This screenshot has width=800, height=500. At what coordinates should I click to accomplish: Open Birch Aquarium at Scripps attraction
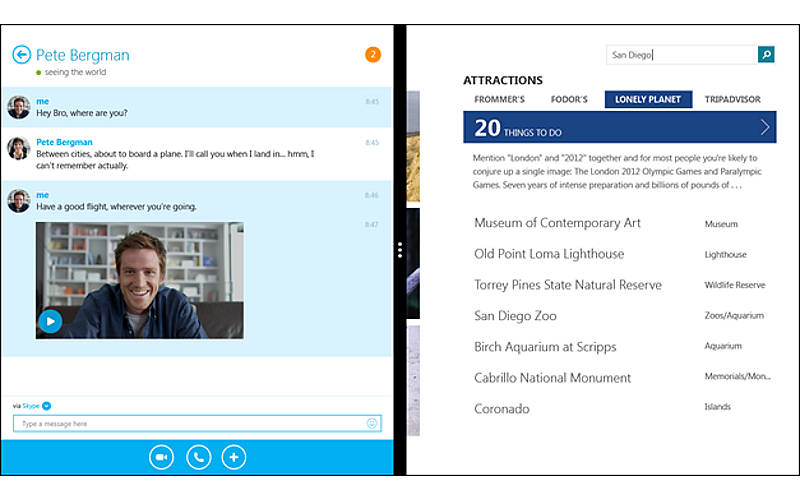tap(545, 347)
